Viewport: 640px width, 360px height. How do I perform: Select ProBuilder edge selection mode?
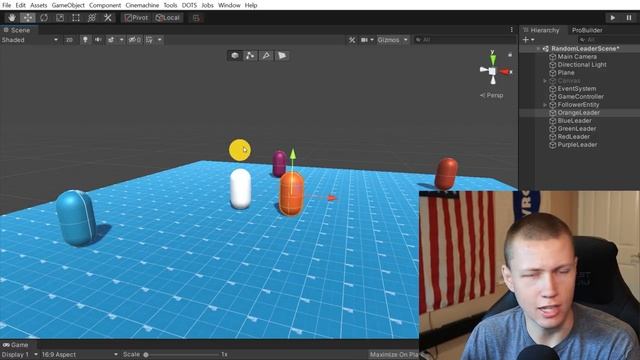tap(266, 56)
